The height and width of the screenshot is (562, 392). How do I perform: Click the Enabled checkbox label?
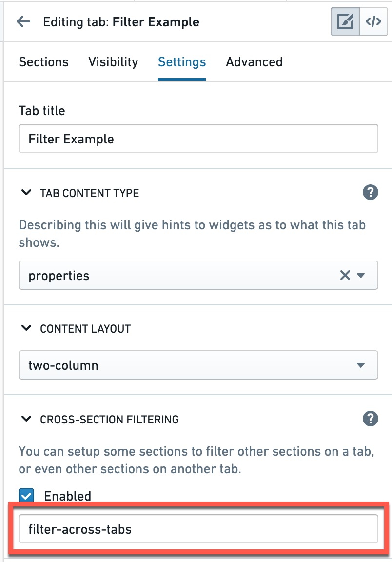(68, 496)
